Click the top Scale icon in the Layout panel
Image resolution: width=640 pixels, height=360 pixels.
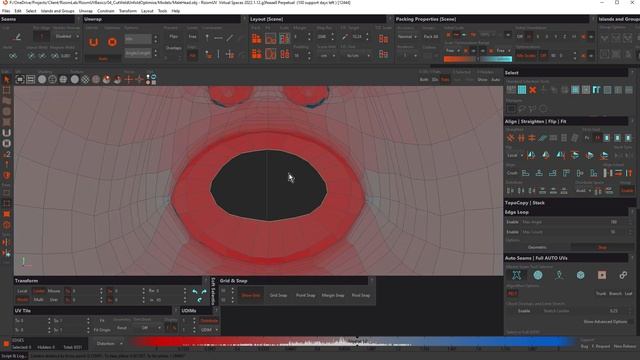[284, 39]
